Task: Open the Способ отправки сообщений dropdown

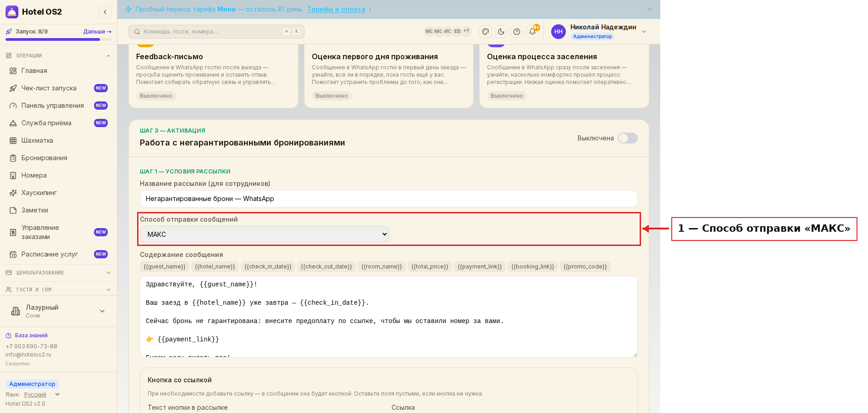Action: pos(264,234)
